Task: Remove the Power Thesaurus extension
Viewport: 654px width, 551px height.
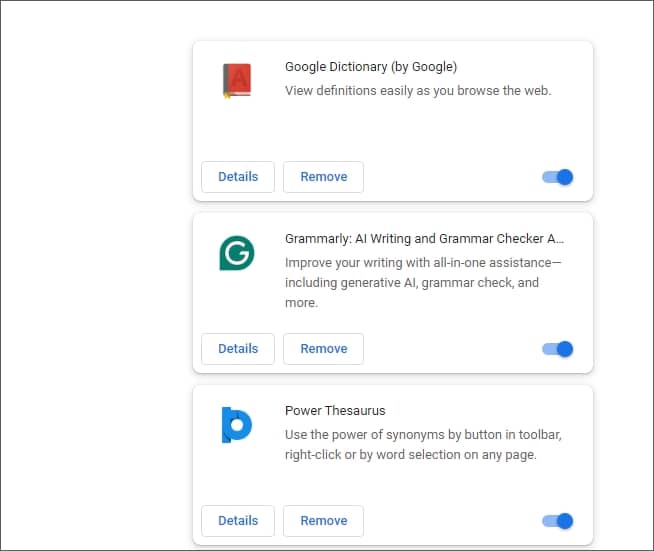Action: [x=323, y=521]
